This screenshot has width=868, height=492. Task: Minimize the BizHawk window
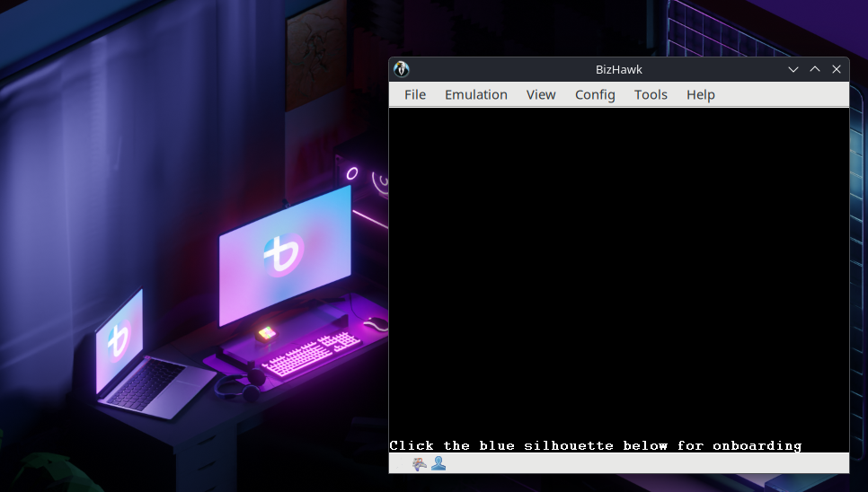click(x=793, y=69)
